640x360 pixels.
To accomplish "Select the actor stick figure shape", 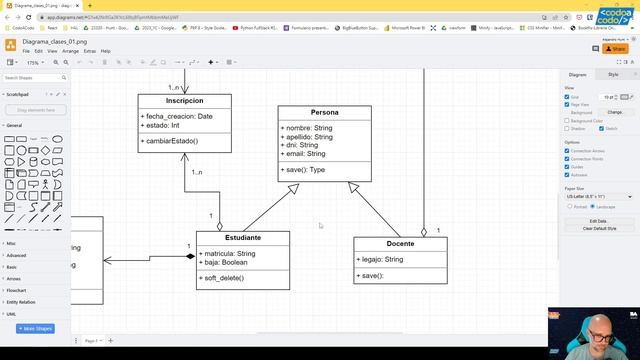I will (45, 184).
